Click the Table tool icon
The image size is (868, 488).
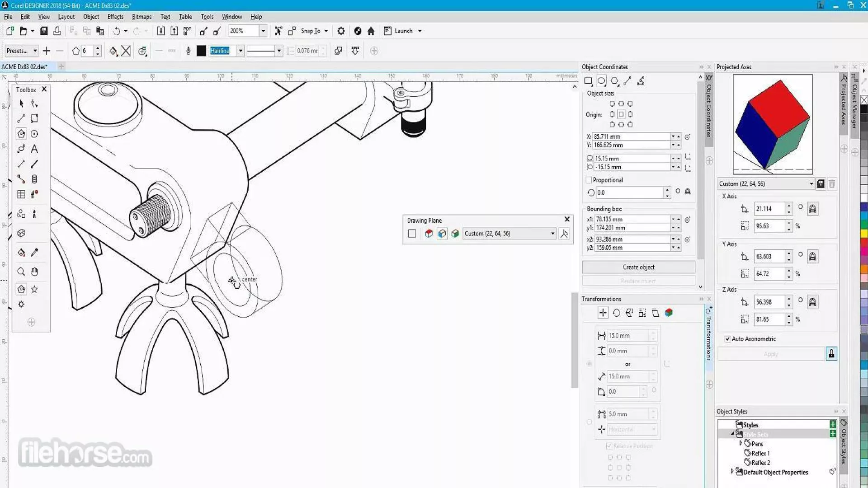21,194
